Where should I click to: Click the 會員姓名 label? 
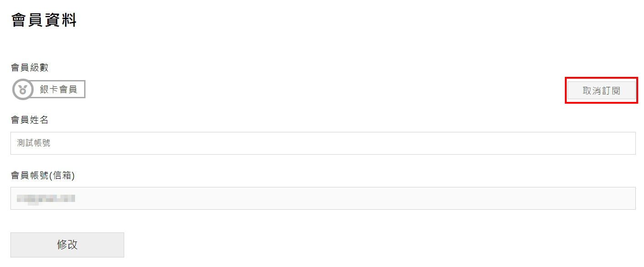pyautogui.click(x=30, y=120)
